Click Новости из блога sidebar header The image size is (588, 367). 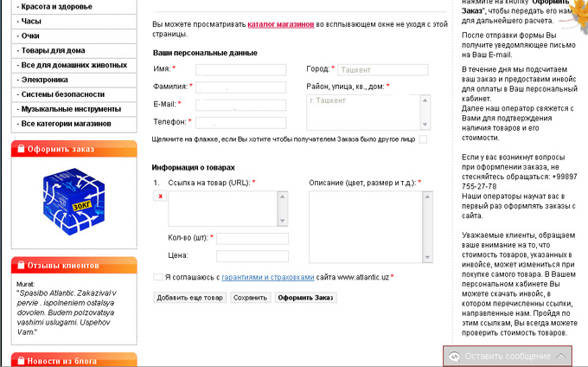[73, 360]
